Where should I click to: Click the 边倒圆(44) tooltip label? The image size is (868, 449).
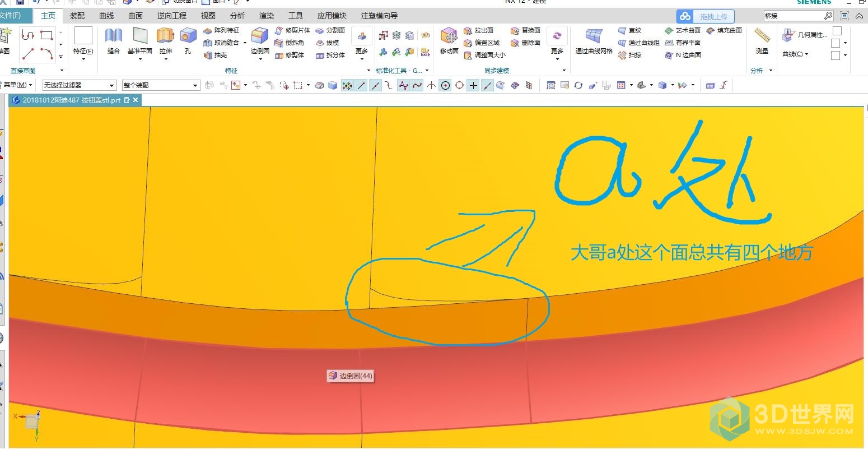[351, 376]
